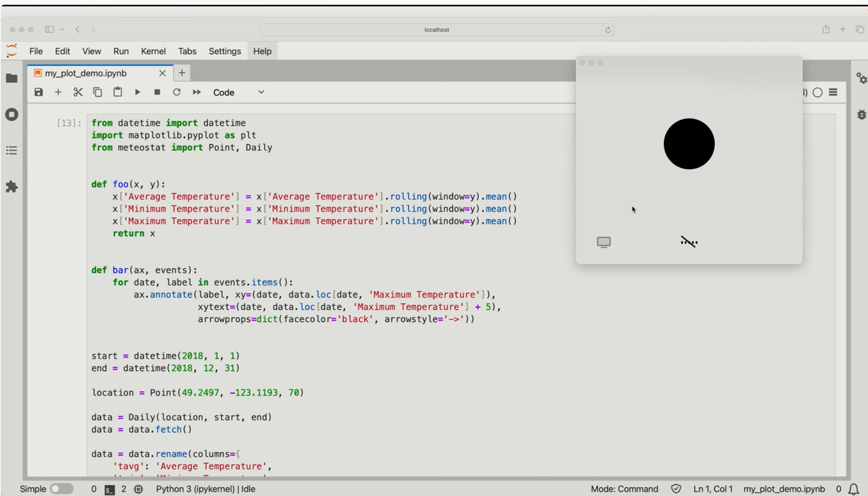Toggle the crossed-out icon in floating window

689,242
